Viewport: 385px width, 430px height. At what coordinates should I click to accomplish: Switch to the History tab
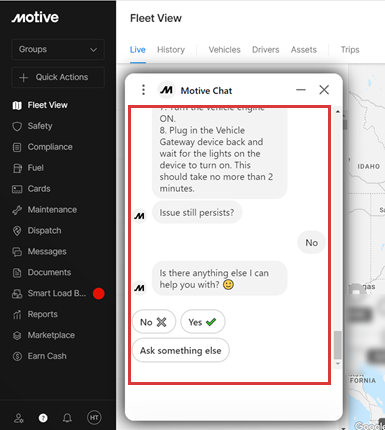coord(171,50)
